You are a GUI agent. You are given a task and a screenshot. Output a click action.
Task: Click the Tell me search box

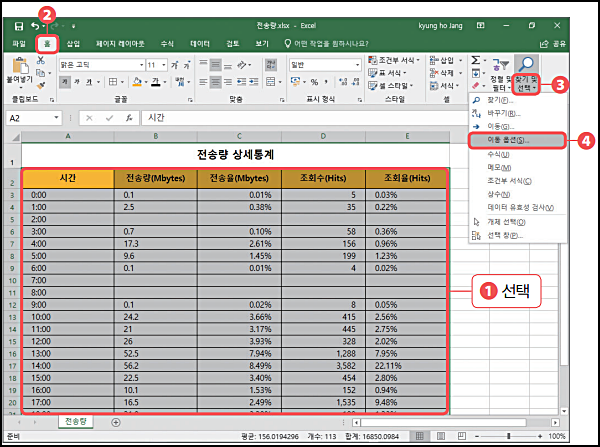(326, 44)
